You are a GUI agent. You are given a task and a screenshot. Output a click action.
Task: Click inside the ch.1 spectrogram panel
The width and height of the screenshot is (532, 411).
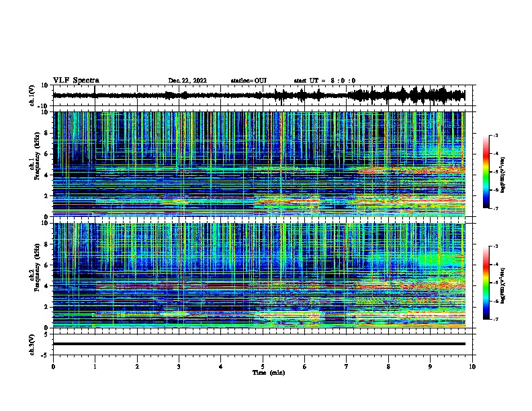[x=259, y=164]
